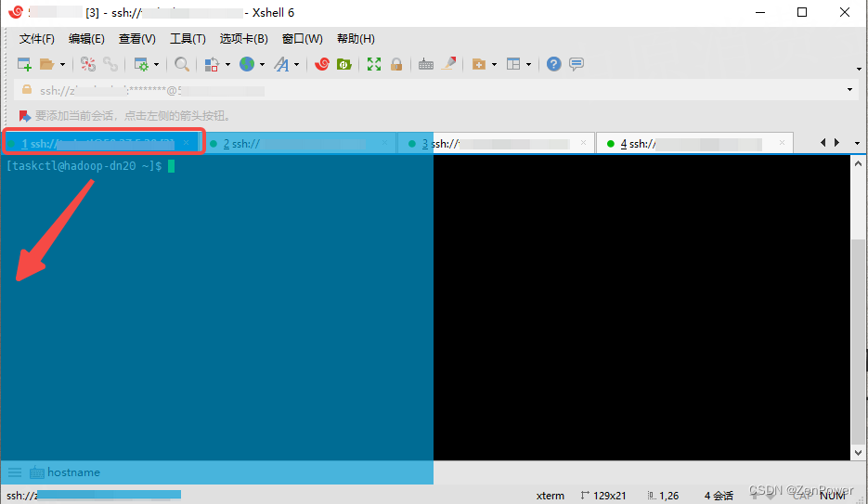Expand the font icon dropdown arrow

297,65
